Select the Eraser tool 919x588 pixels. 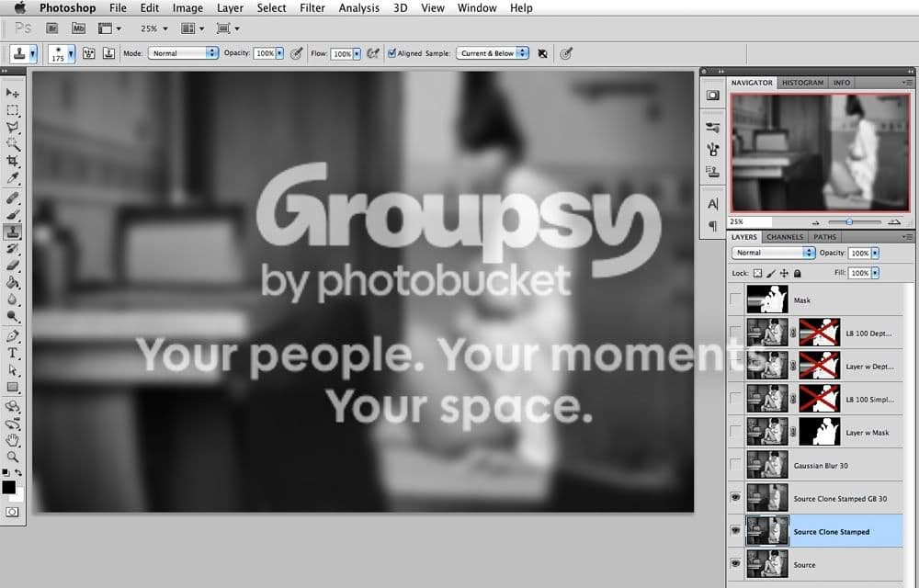click(x=12, y=266)
